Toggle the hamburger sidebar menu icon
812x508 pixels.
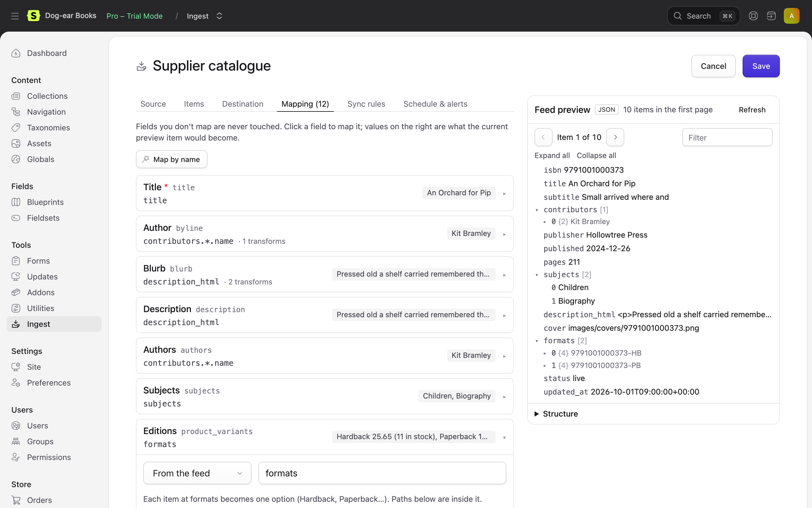tap(15, 16)
